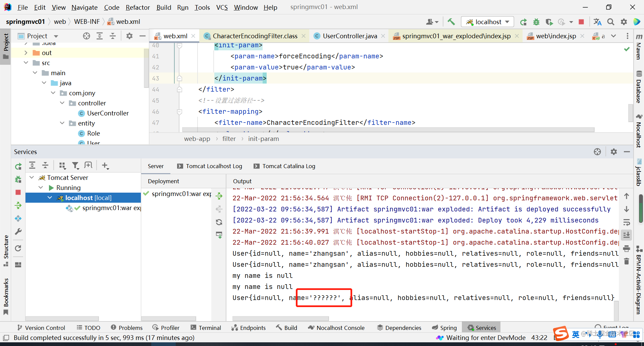644x346 pixels.
Task: Select UserController in project tree
Action: (x=108, y=113)
